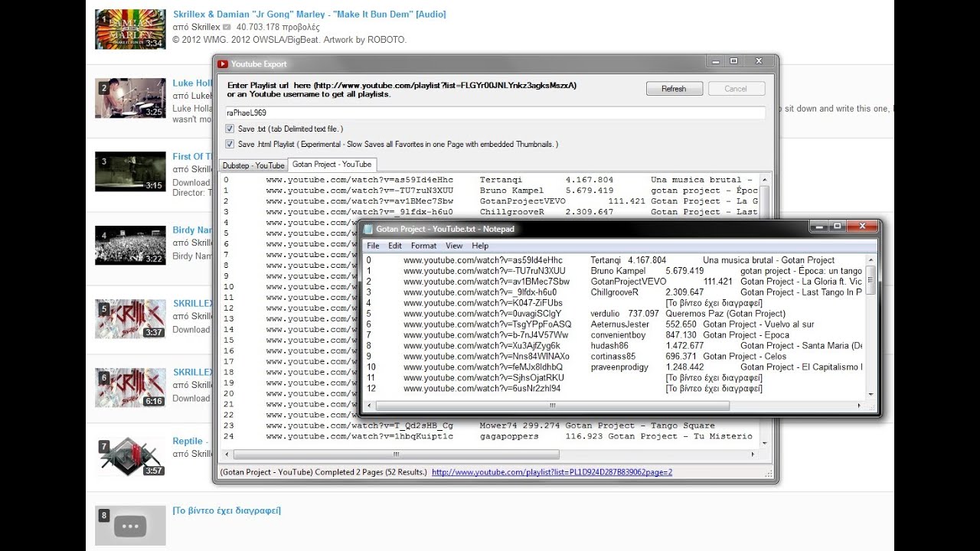Screen dimensions: 980x551
Task: Click Youtube Export list horizontal scrollbar
Action: 488,454
